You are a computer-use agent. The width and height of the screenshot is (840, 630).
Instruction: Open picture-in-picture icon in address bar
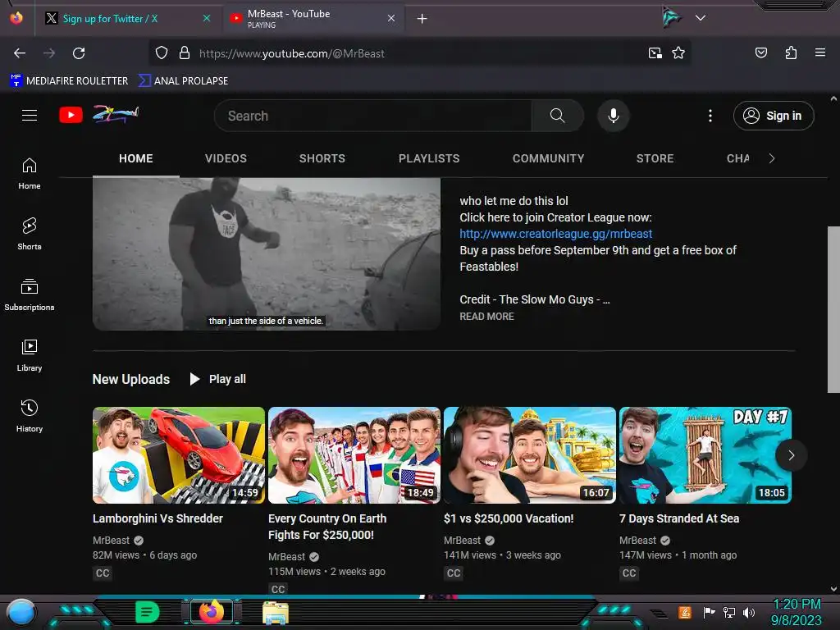coord(655,53)
